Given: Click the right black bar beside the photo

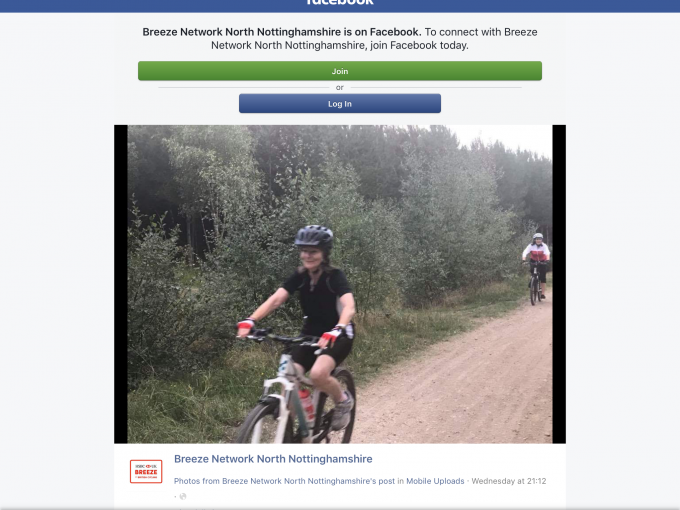Looking at the screenshot, I should pyautogui.click(x=559, y=284).
